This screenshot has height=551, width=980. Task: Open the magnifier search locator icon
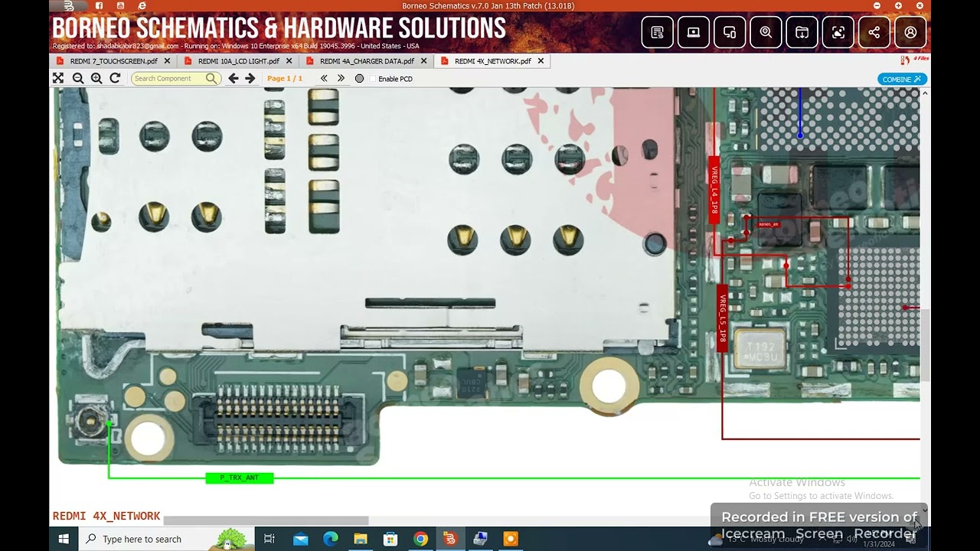pyautogui.click(x=766, y=32)
